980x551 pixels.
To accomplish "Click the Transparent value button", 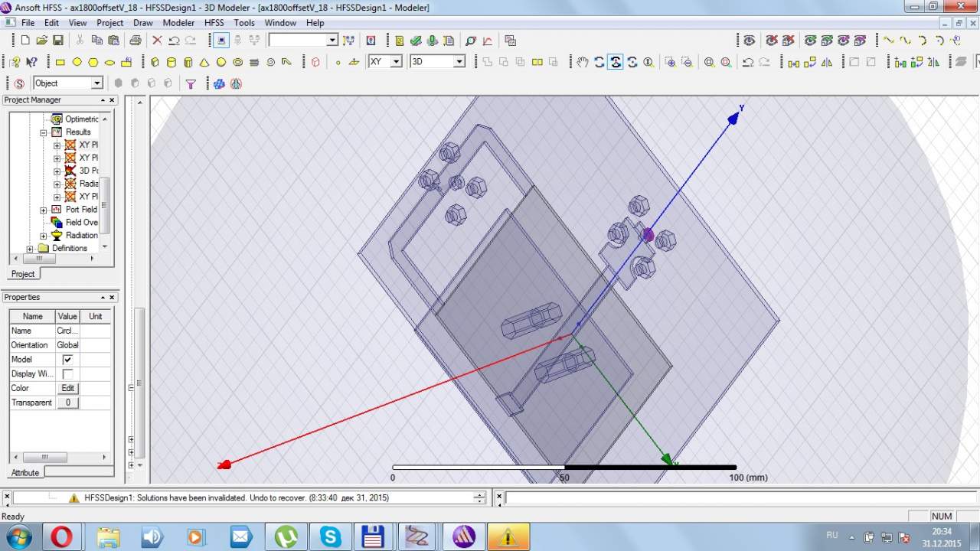I will pyautogui.click(x=67, y=403).
